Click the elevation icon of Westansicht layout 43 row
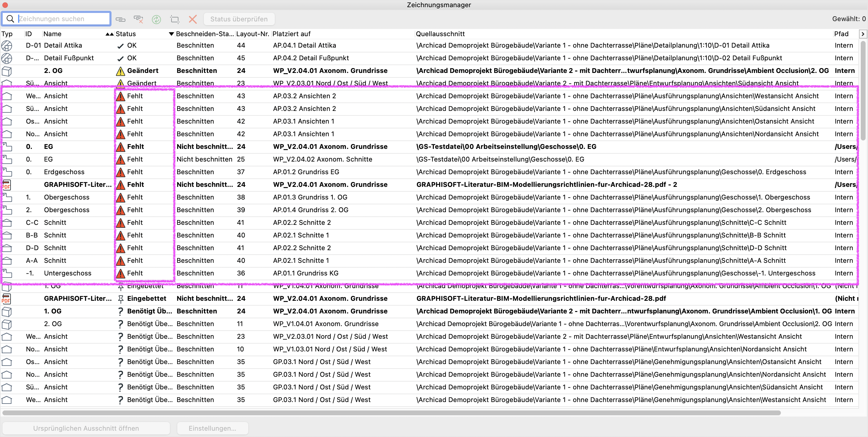 [7, 96]
